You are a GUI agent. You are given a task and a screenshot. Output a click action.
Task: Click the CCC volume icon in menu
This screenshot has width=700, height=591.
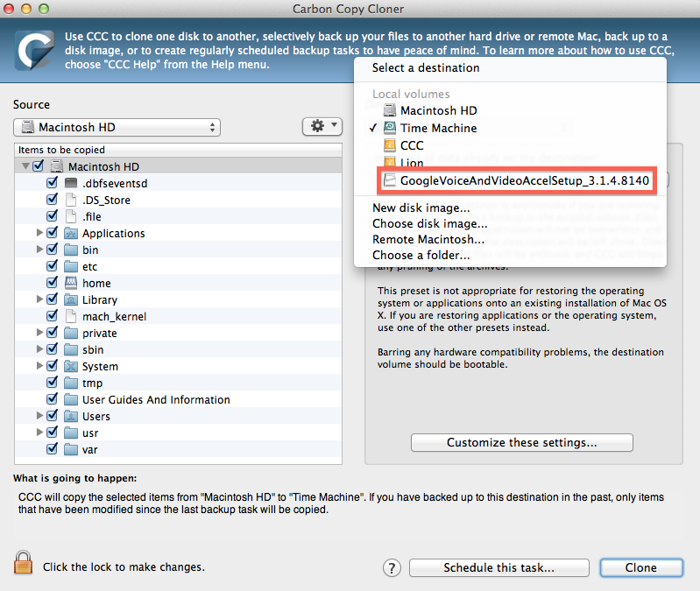pyautogui.click(x=390, y=145)
